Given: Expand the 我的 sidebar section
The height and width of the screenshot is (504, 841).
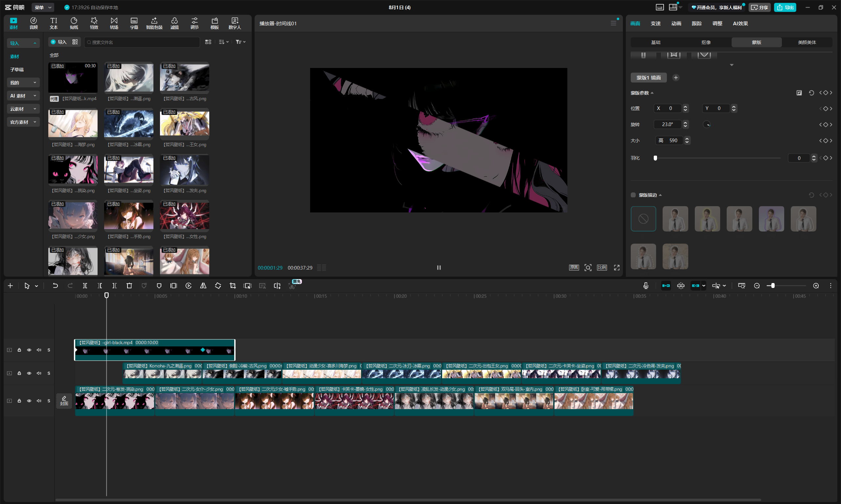Looking at the screenshot, I should pyautogui.click(x=23, y=82).
